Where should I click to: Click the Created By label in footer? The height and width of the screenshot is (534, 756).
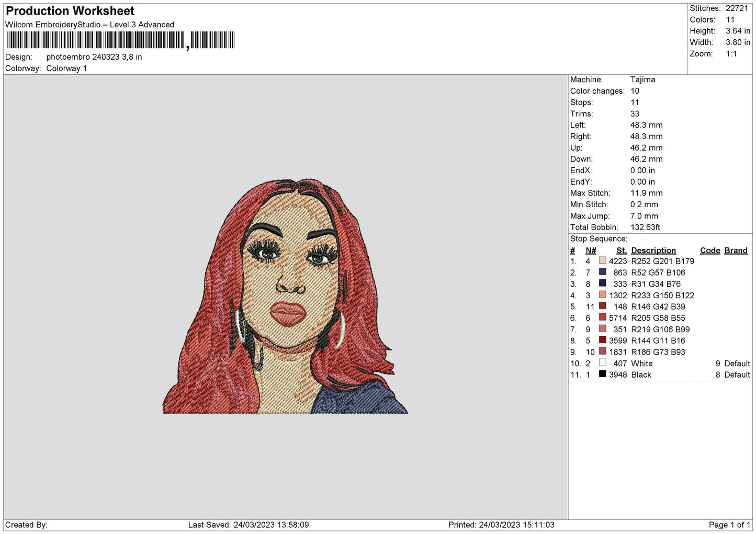(26, 525)
